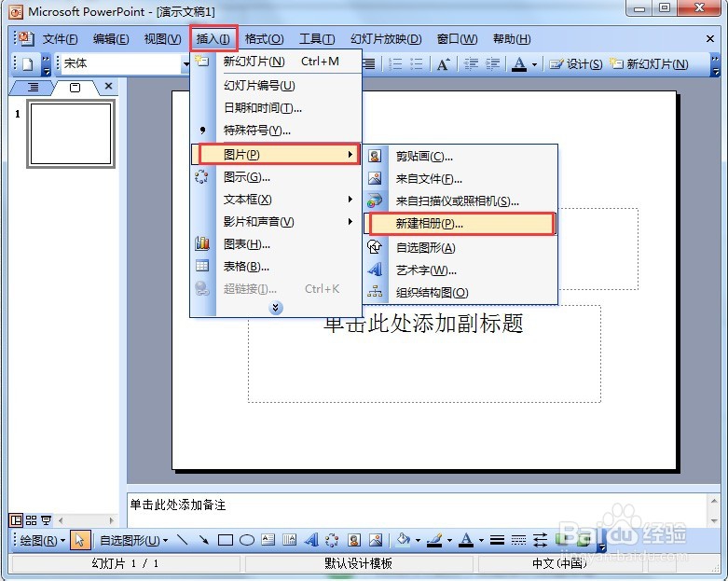Switch to Slide Sorter view button
728x581 pixels.
coord(31,520)
